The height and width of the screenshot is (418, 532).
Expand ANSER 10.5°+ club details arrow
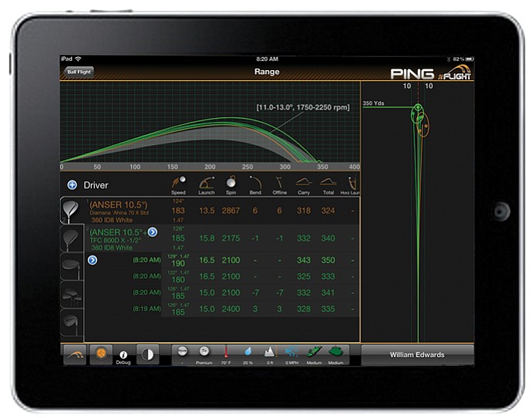(153, 232)
